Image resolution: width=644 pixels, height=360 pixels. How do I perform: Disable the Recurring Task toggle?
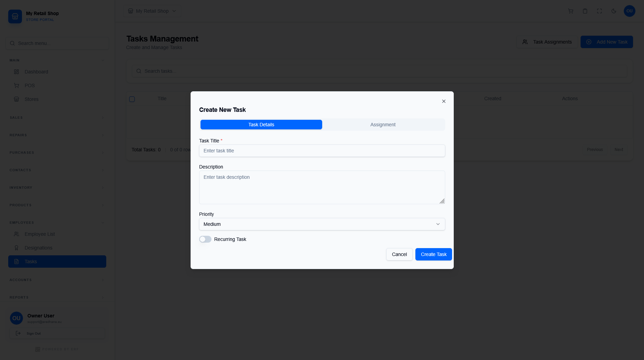point(205,239)
